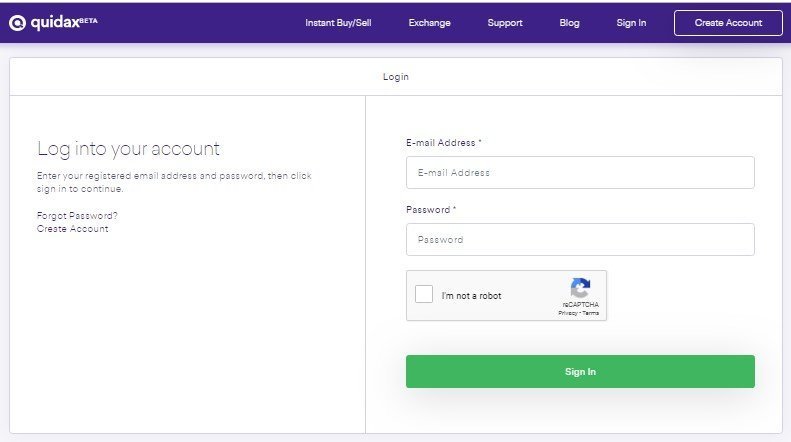Focus the Password input field

coord(580,240)
